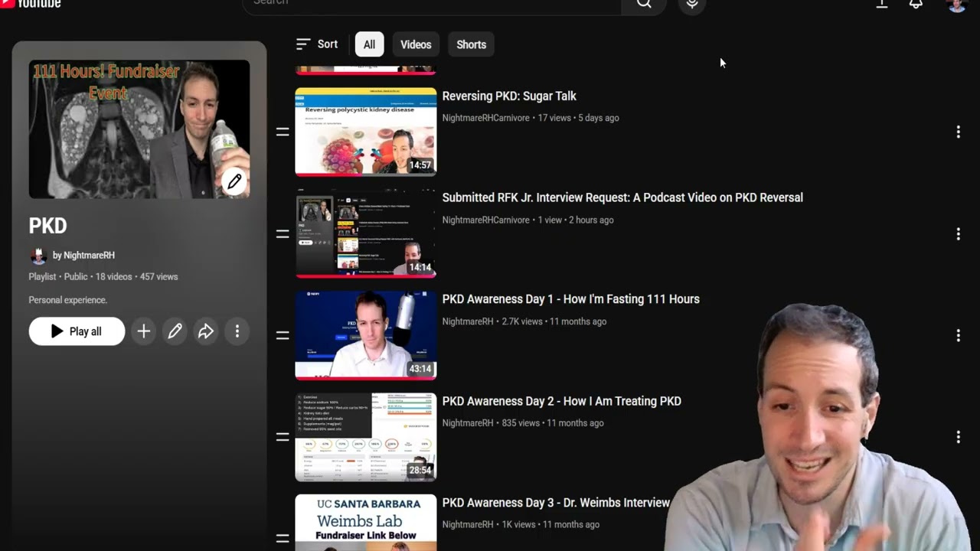This screenshot has width=980, height=551.
Task: Open the NightmareRH channel link
Action: point(89,256)
